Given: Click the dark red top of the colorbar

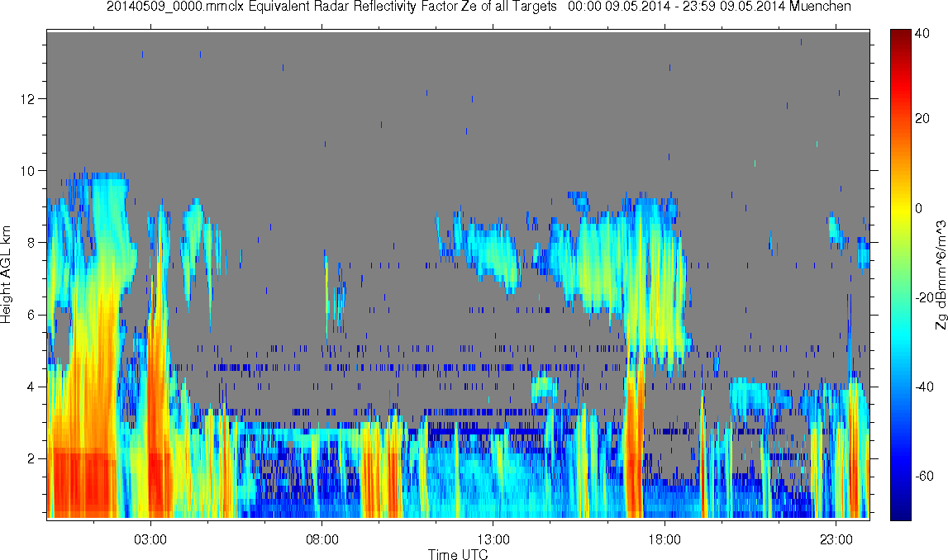Looking at the screenshot, I should [900, 34].
